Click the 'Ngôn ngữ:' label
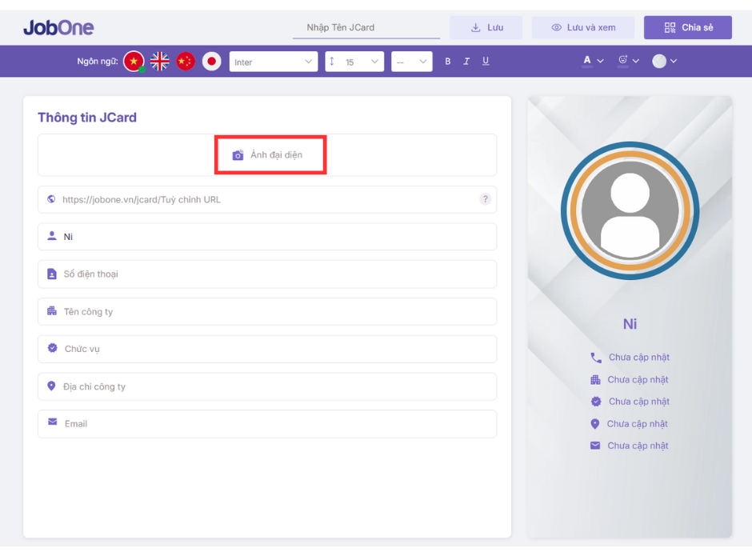752x560 pixels. pyautogui.click(x=98, y=62)
